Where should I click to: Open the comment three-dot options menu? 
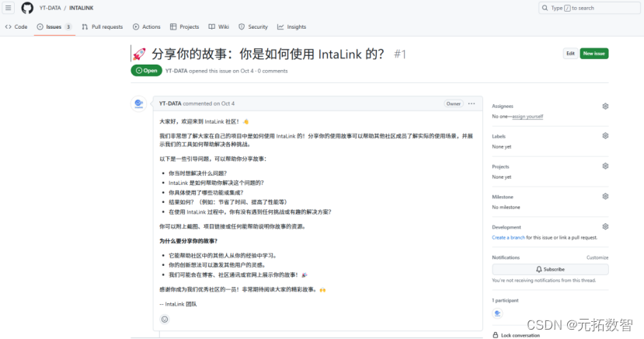pyautogui.click(x=472, y=103)
